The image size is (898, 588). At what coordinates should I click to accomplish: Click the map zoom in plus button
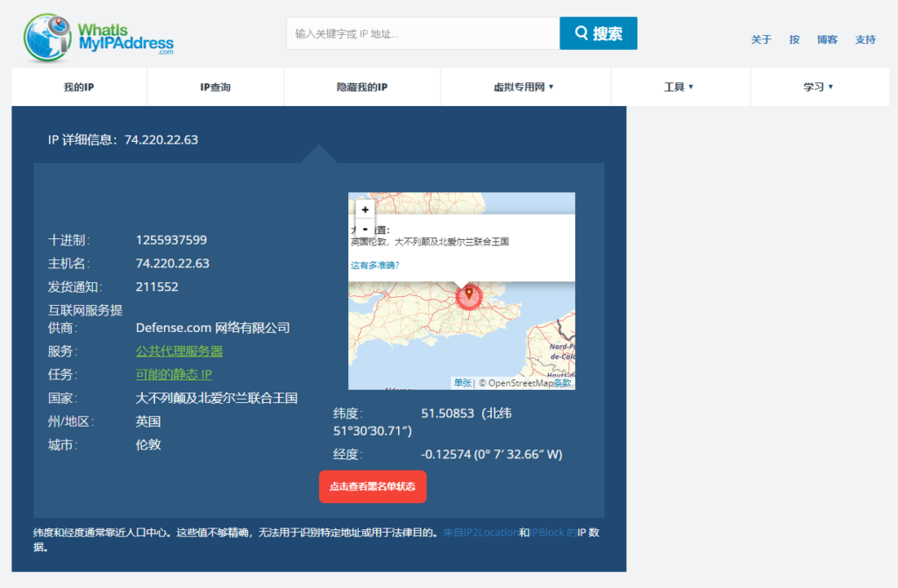pyautogui.click(x=365, y=209)
